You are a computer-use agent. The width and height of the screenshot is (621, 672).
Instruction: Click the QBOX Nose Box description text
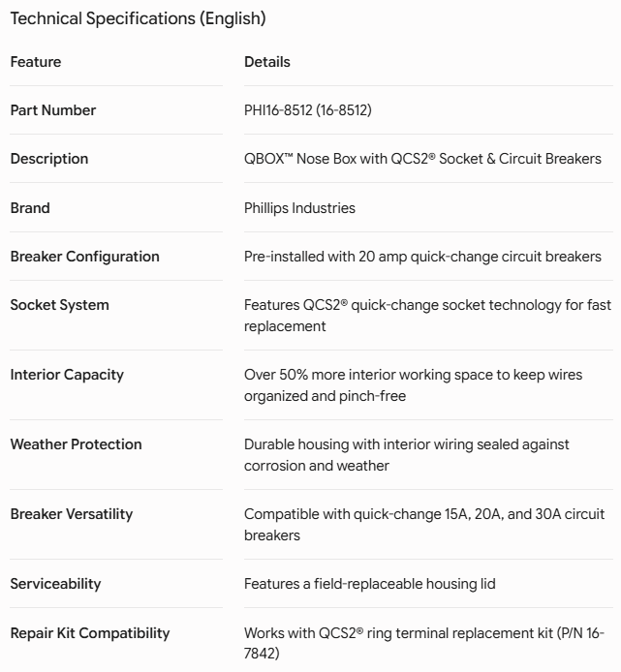pos(422,159)
